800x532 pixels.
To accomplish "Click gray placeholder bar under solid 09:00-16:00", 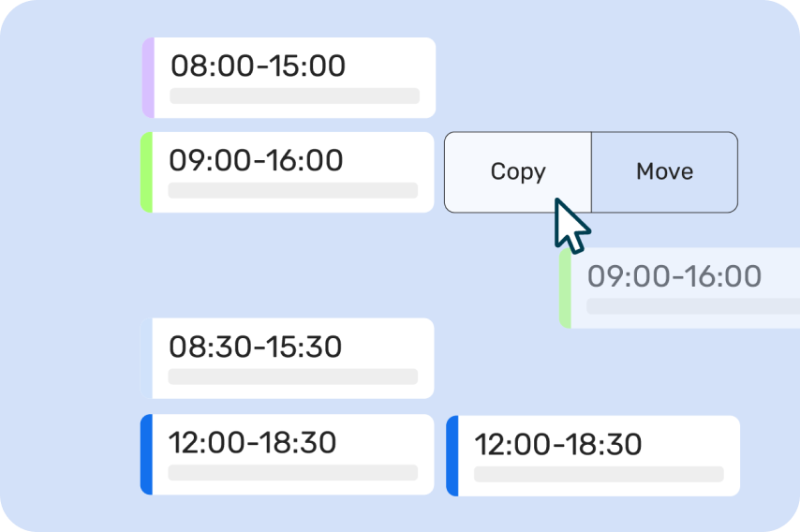I will [293, 190].
